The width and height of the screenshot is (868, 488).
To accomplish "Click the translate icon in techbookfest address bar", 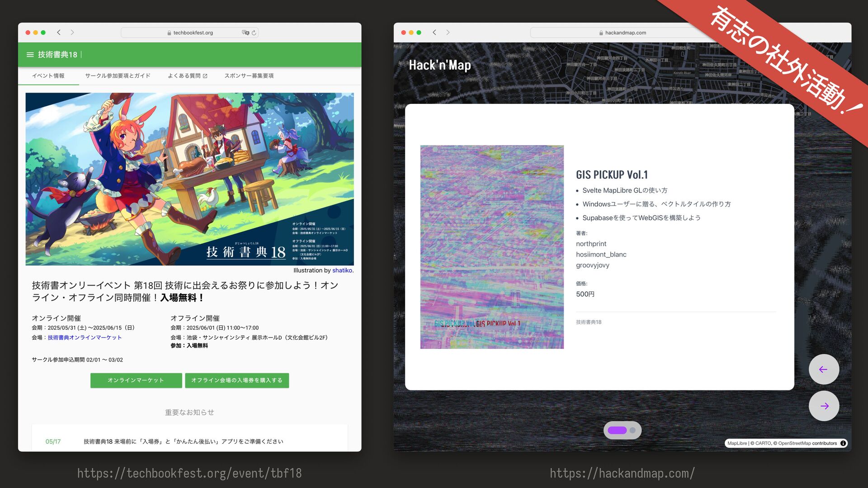I will [245, 33].
